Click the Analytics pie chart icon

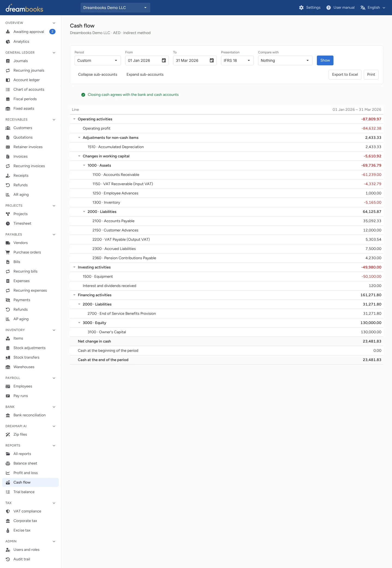click(8, 41)
